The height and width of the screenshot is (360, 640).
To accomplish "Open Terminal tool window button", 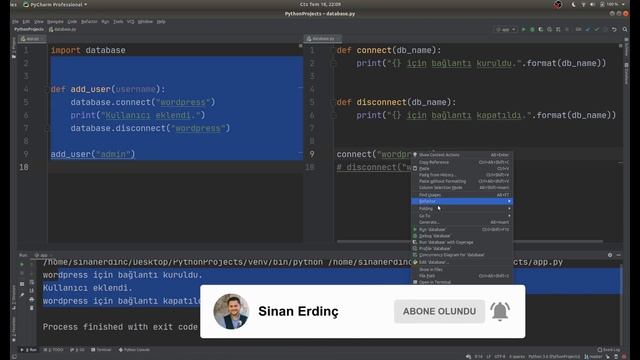I will 101,350.
